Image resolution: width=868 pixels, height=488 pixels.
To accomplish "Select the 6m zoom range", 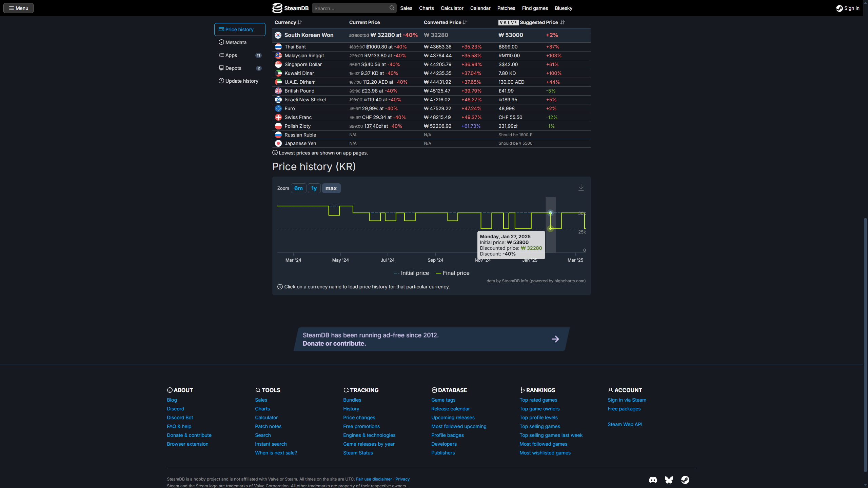I will (298, 188).
